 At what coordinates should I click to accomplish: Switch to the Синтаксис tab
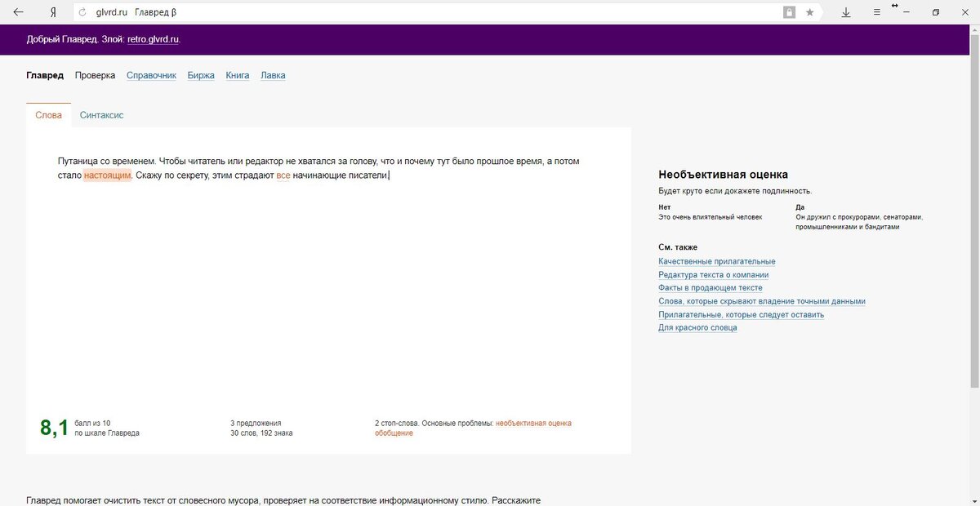point(102,115)
